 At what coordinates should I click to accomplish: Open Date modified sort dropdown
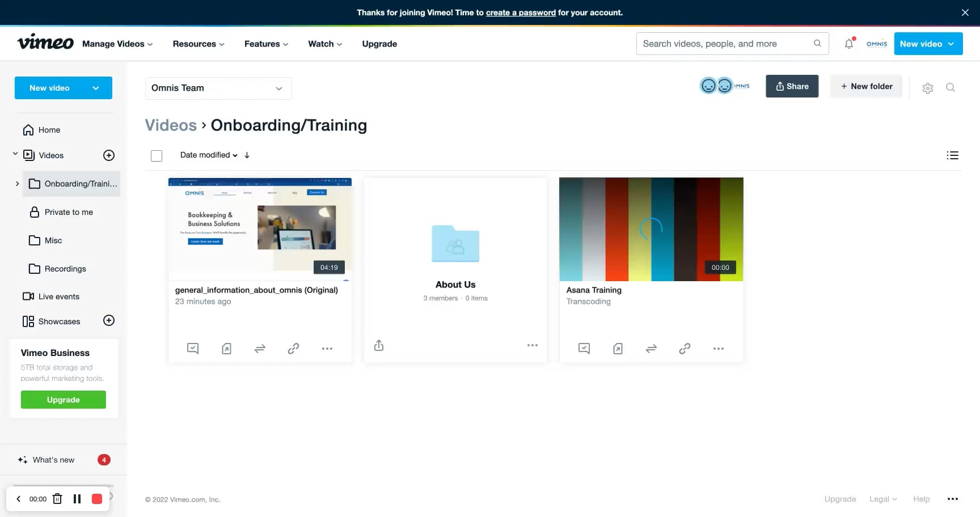click(209, 155)
